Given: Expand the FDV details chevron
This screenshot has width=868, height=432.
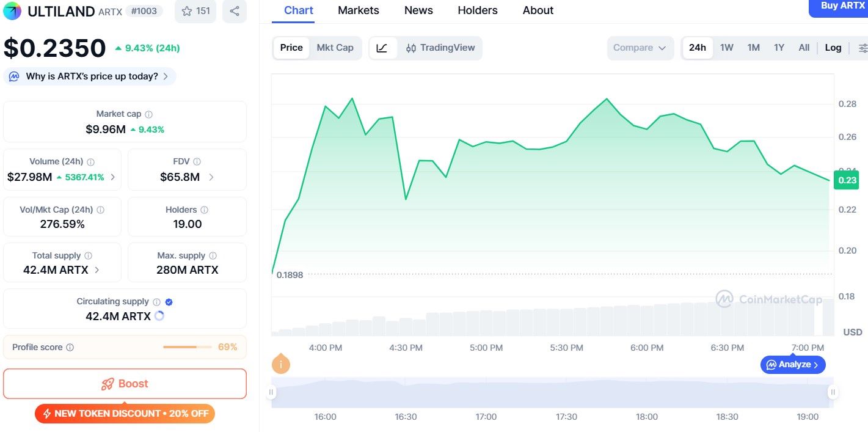Looking at the screenshot, I should tap(211, 177).
